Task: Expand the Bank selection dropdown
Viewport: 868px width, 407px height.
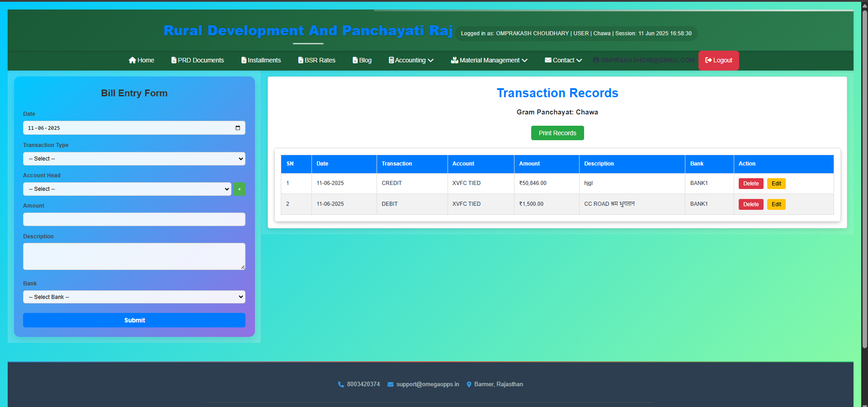Action: point(134,297)
